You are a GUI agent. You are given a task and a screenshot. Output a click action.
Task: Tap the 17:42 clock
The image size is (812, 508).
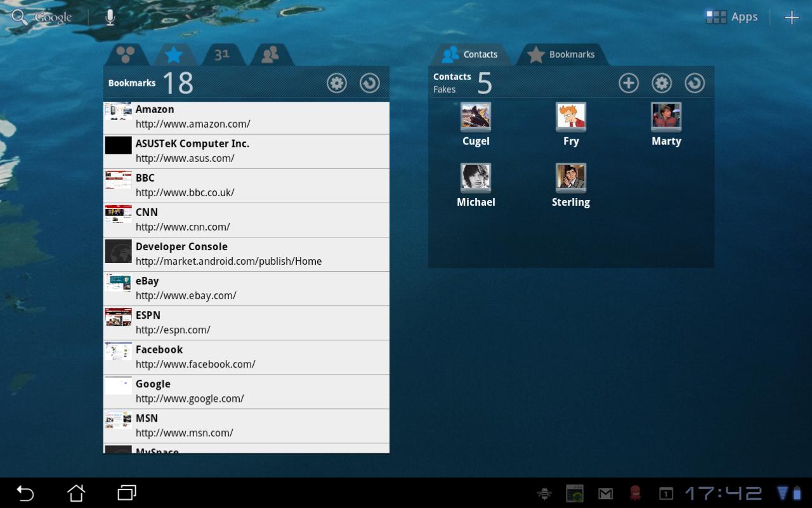click(x=723, y=493)
